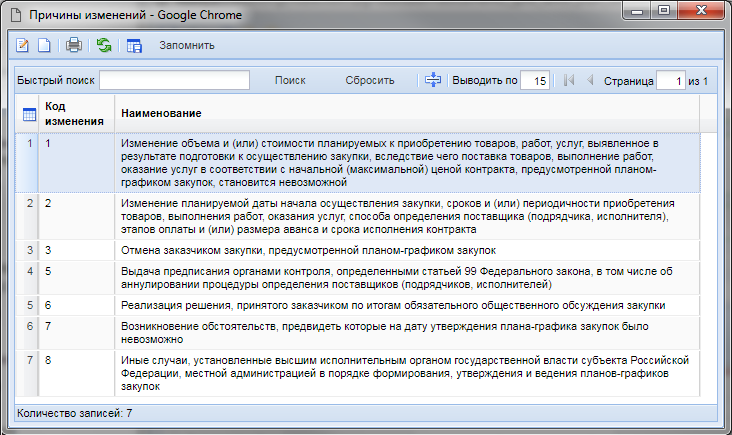This screenshot has height=435, width=732.
Task: Click the edit record icon in toolbar
Action: point(23,45)
